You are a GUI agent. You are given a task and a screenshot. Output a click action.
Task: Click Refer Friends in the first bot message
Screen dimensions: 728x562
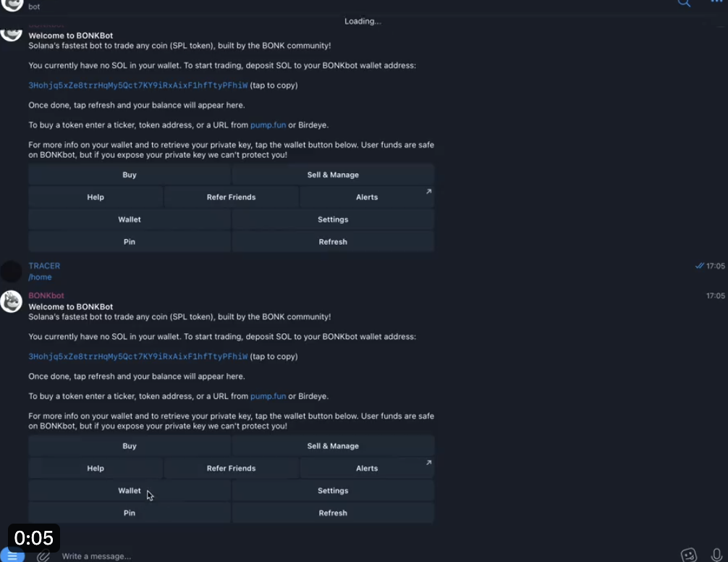[232, 197]
